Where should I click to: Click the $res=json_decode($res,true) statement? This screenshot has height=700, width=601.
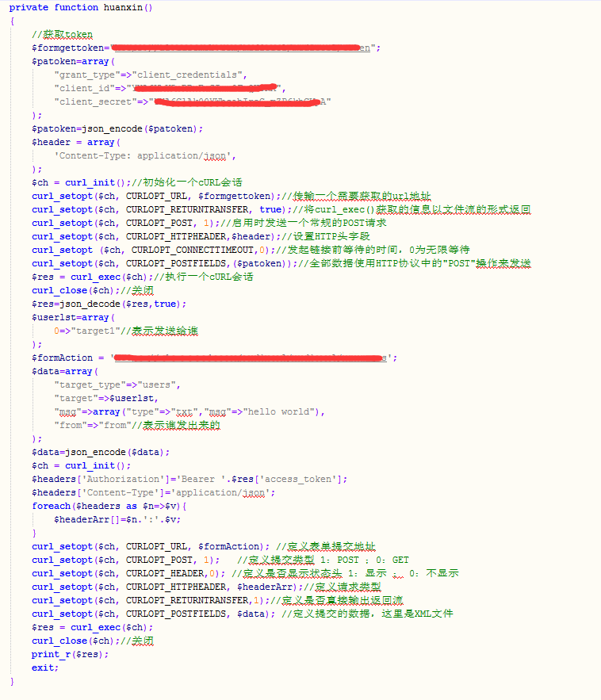109,304
